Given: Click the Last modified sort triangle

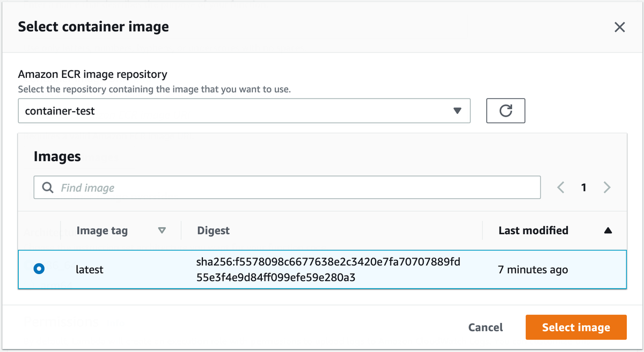Looking at the screenshot, I should click(x=608, y=230).
